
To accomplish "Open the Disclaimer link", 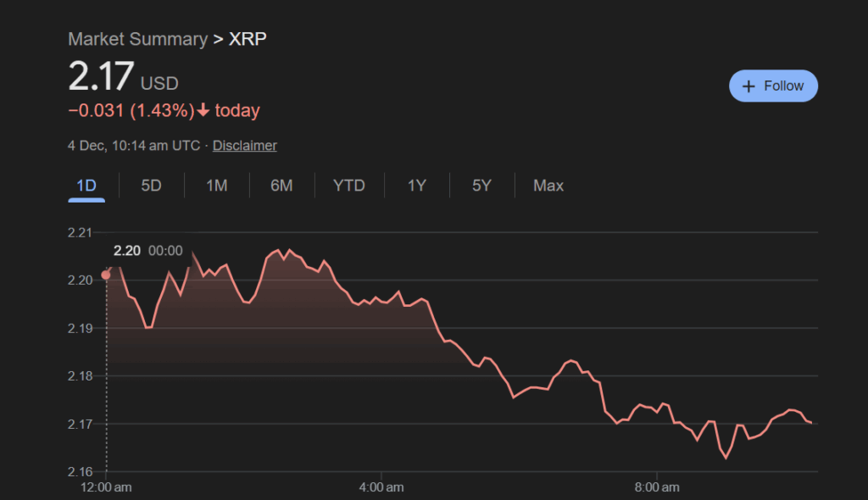I will (x=244, y=146).
